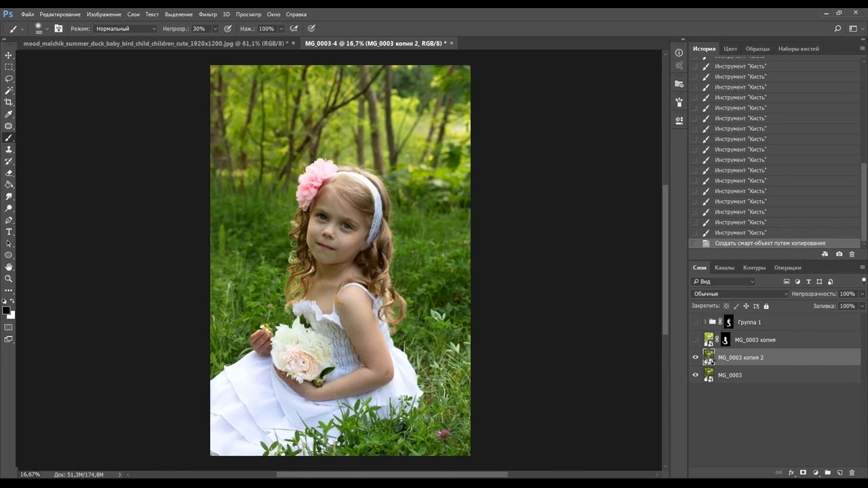Viewport: 868px width, 488px height.
Task: Open the Фильтр menu
Action: click(x=208, y=14)
